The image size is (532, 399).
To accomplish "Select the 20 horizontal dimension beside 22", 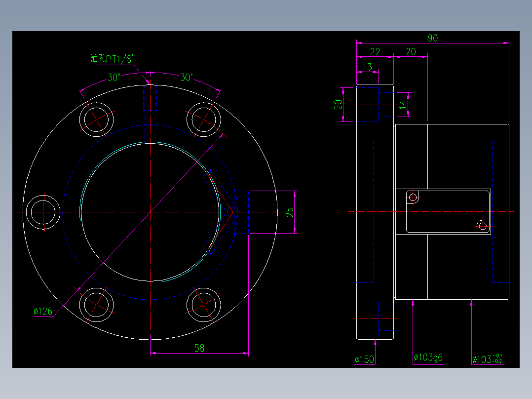I will (x=411, y=52).
